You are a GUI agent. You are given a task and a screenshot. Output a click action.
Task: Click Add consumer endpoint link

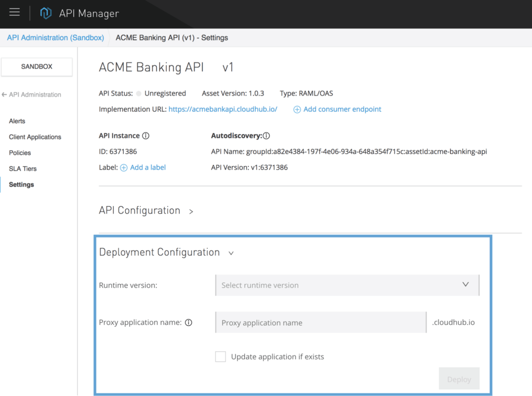(x=342, y=109)
